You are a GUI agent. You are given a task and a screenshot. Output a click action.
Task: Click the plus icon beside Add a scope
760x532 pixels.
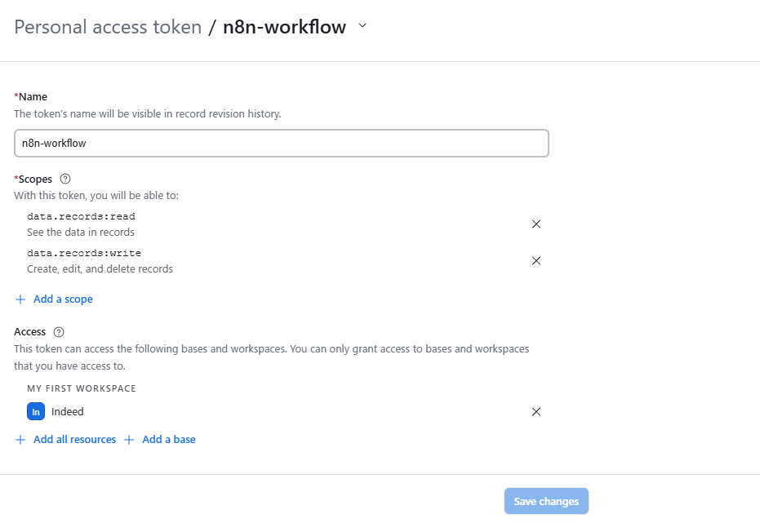tap(20, 299)
